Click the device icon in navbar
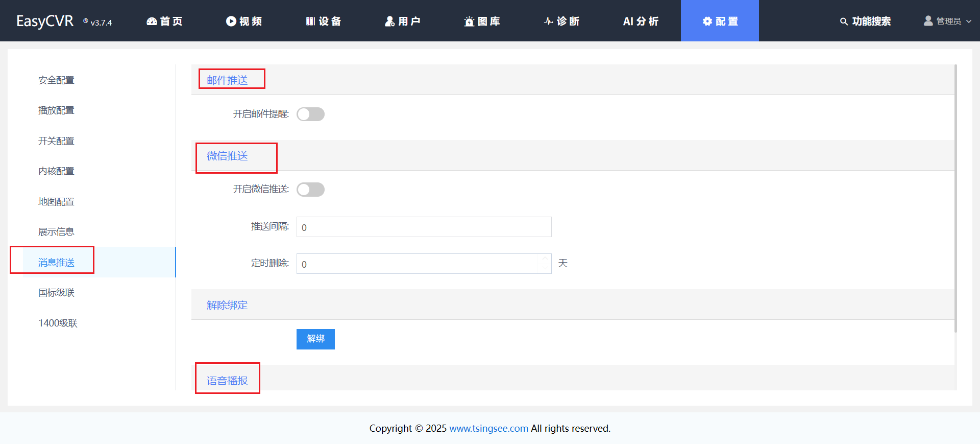980x444 pixels. pos(310,21)
